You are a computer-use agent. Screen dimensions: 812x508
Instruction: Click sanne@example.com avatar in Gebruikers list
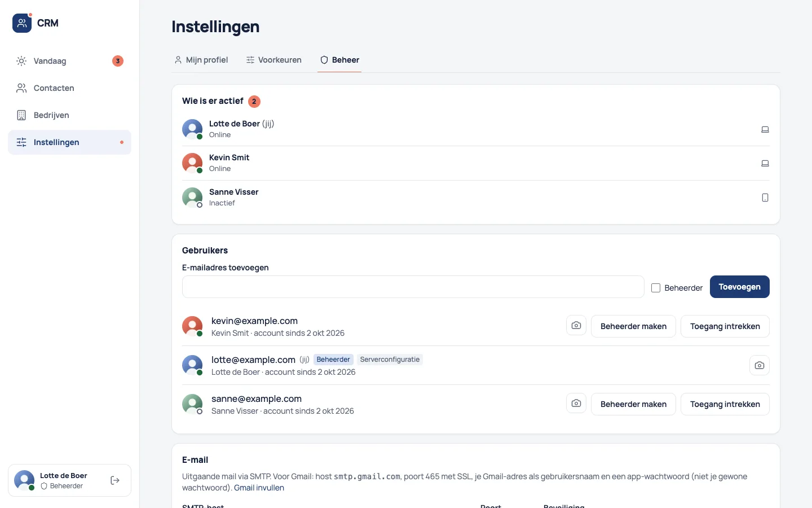[192, 404]
